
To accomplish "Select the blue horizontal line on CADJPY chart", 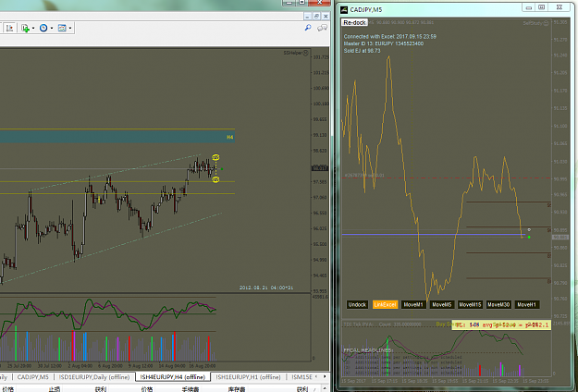I will [434, 234].
